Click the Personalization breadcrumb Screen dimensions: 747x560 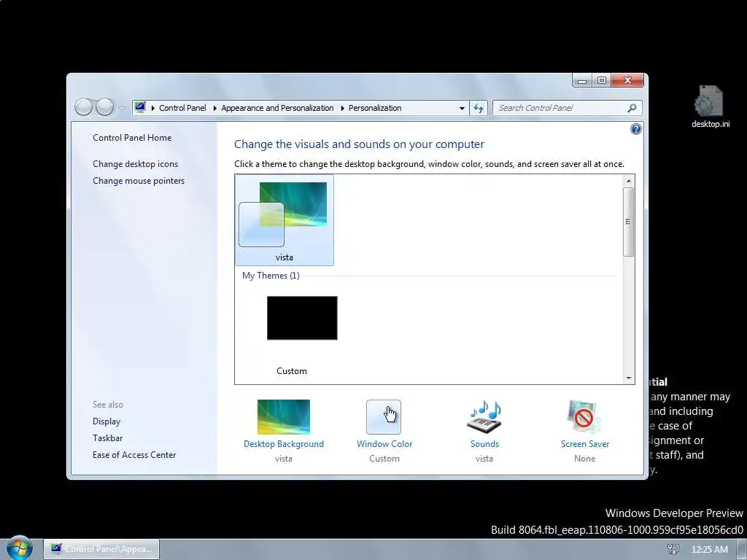375,108
